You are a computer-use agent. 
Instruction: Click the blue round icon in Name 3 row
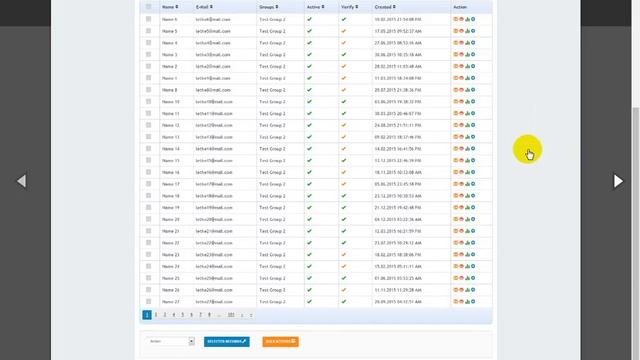(473, 54)
